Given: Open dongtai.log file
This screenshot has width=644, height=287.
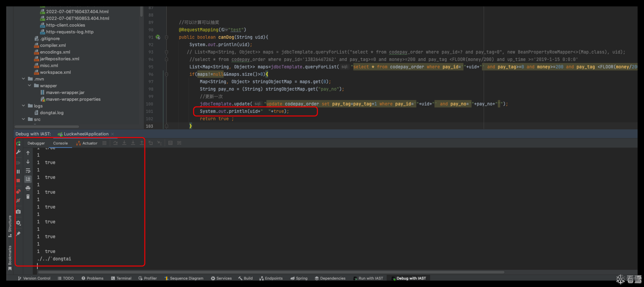Looking at the screenshot, I should point(49,113).
